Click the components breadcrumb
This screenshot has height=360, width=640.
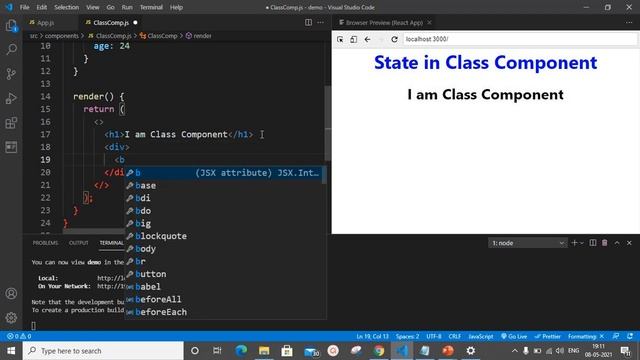pos(62,36)
